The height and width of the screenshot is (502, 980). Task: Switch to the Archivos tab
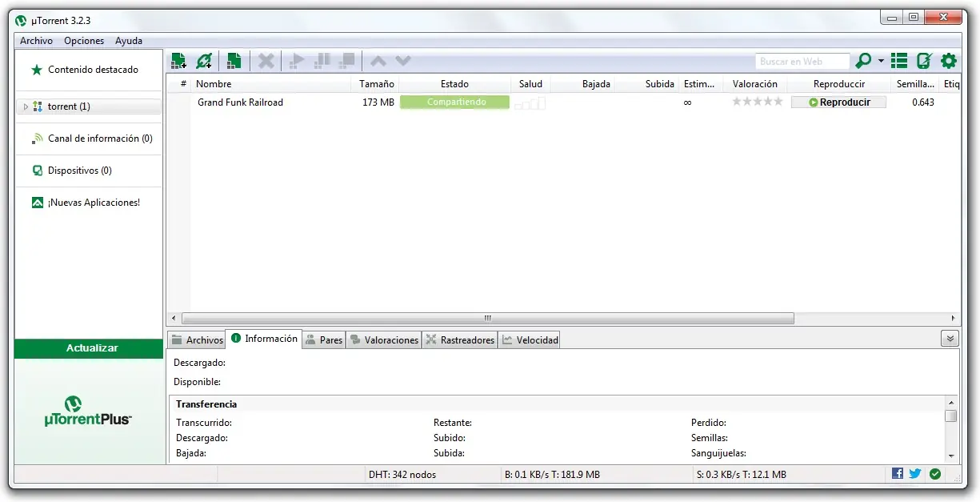coord(196,340)
